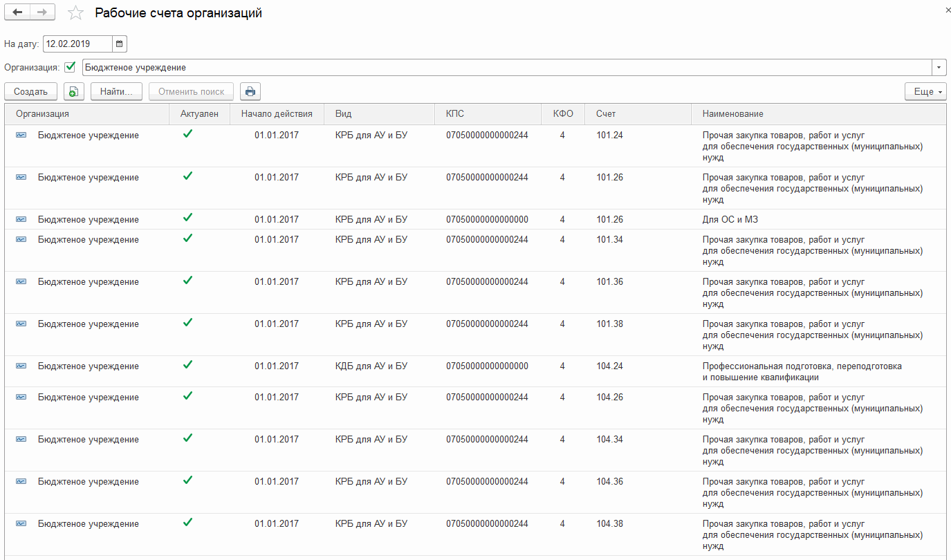
Task: Sort by the Начало действия column header
Action: (277, 114)
